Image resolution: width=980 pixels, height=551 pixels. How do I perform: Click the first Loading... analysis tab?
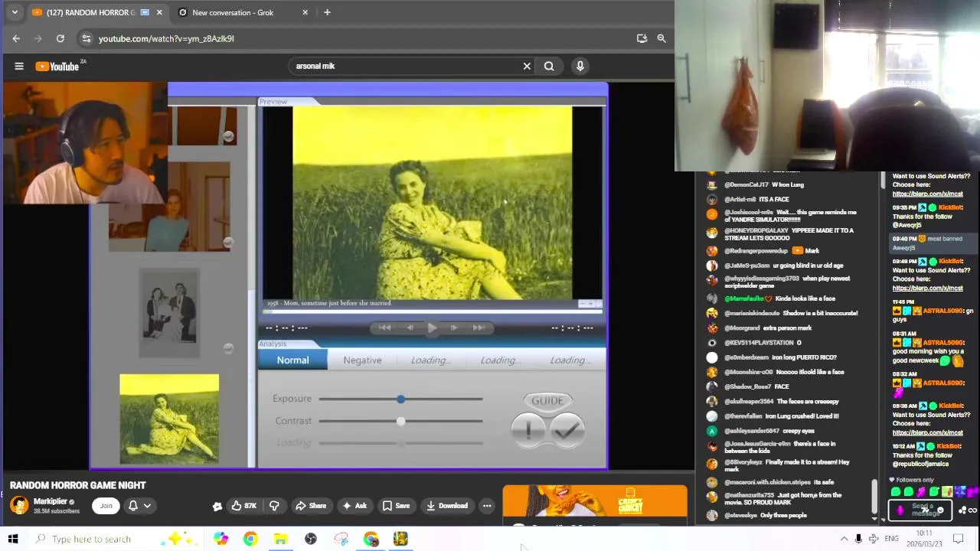click(x=430, y=360)
